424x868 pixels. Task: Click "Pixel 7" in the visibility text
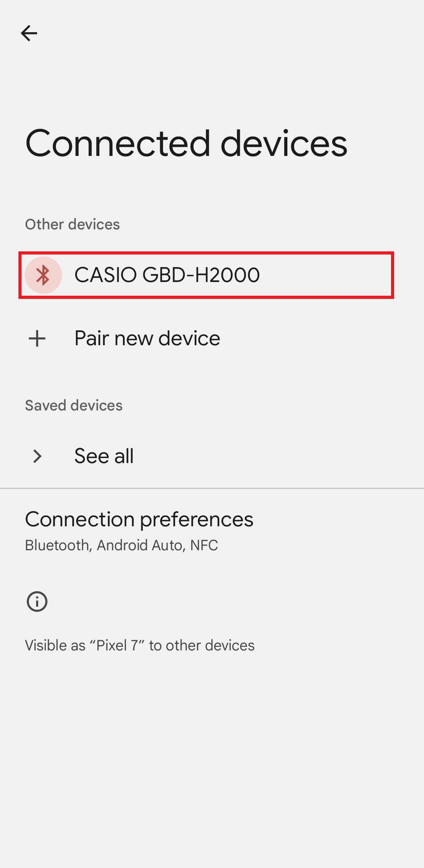click(x=117, y=645)
